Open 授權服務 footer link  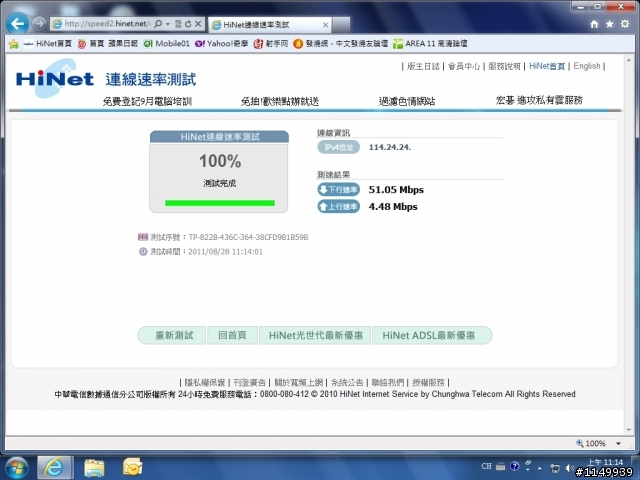pos(428,382)
